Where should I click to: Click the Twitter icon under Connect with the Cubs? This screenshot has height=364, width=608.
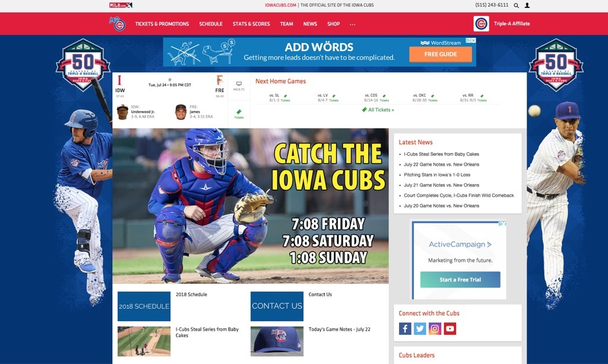click(420, 328)
